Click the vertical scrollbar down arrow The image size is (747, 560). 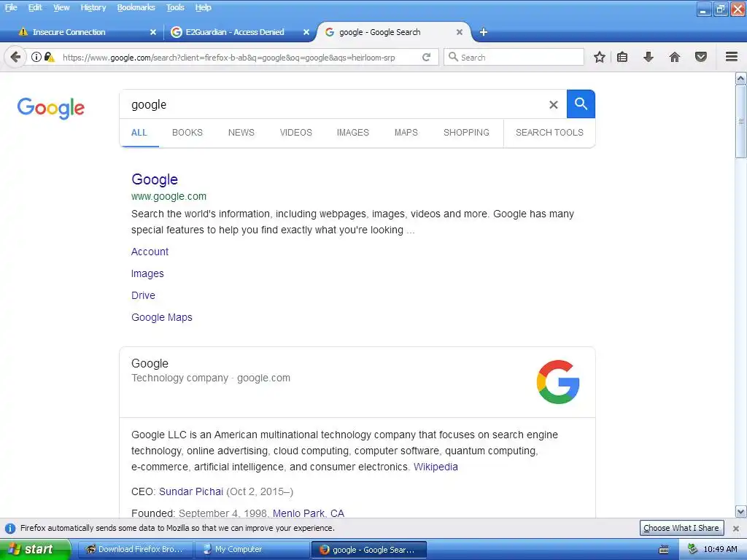[x=741, y=513]
